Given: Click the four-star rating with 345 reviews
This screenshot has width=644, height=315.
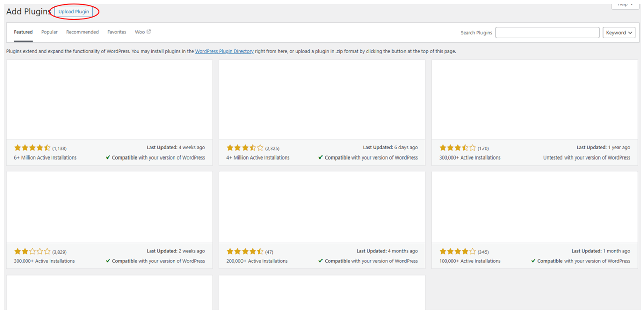Looking at the screenshot, I should pos(457,251).
